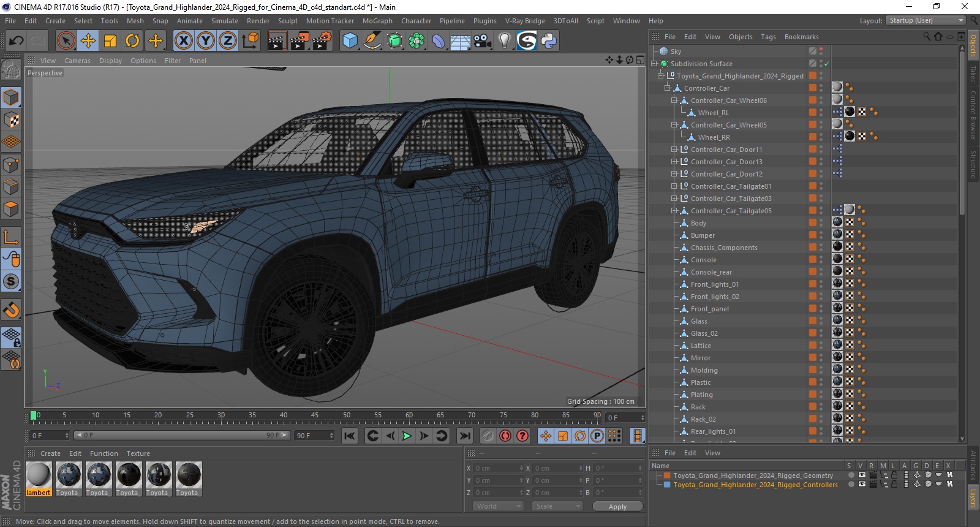The image size is (980, 527).
Task: Open Tags menu in Object Manager
Action: click(x=768, y=37)
